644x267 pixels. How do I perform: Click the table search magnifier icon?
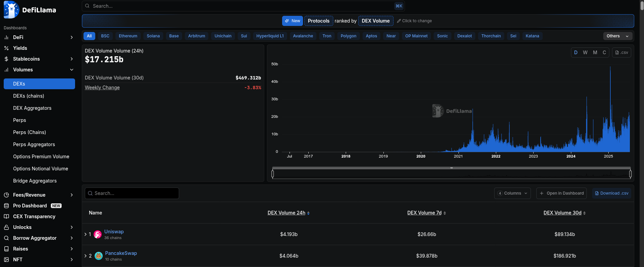point(90,193)
